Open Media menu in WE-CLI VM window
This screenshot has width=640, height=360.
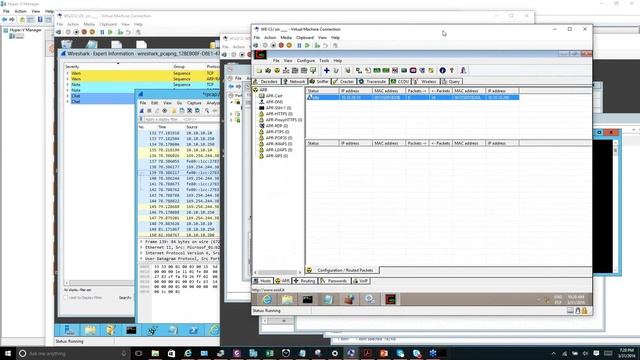point(286,38)
